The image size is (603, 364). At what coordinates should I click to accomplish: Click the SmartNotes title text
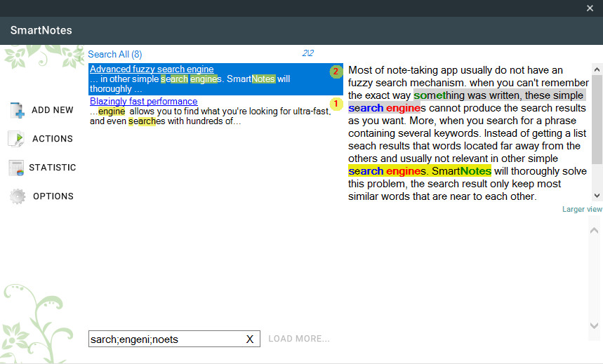(x=41, y=30)
